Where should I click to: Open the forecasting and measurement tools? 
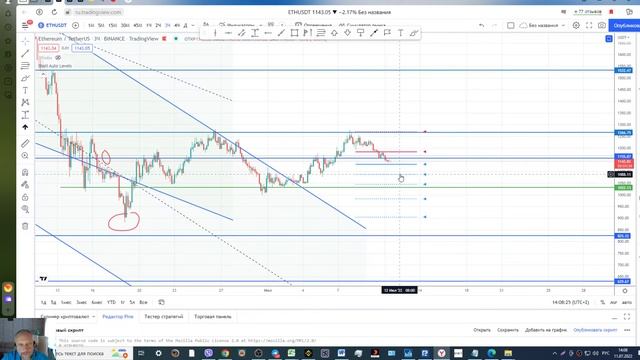point(25,115)
